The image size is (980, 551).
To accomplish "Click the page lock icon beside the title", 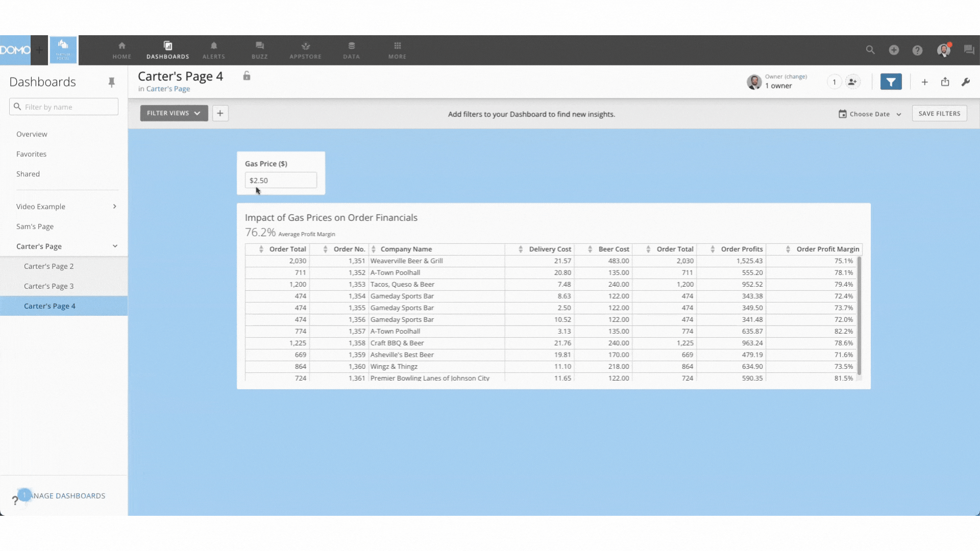I will tap(247, 76).
